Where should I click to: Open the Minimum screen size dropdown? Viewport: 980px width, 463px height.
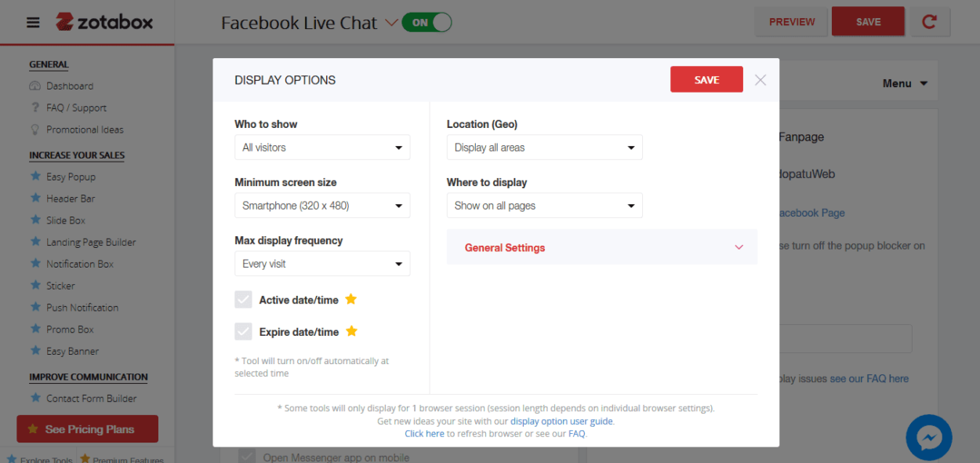point(322,206)
